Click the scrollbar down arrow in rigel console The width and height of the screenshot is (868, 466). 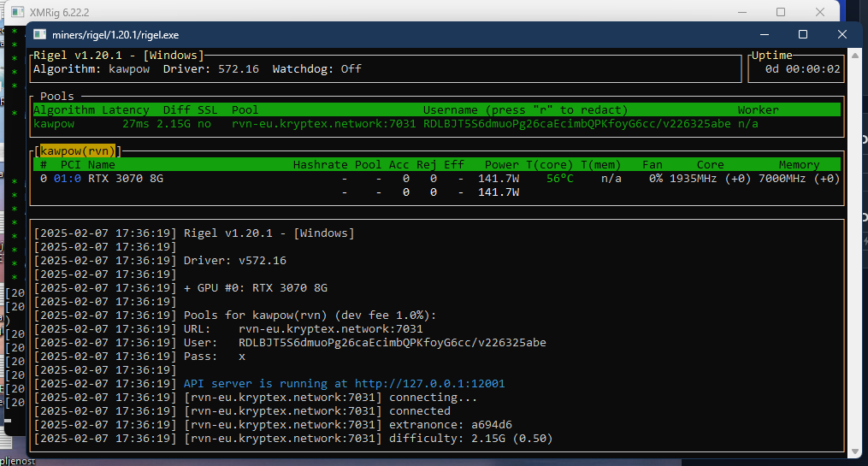point(854,451)
